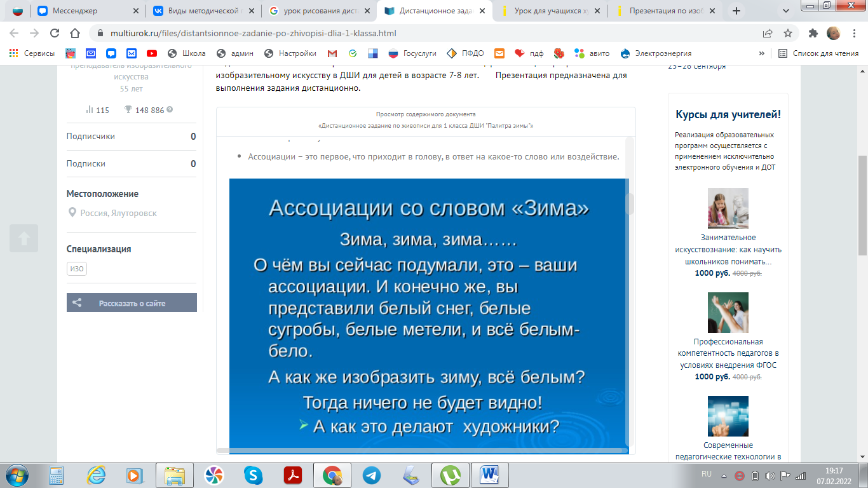
Task: Open the YouTube bookmark icon
Action: pos(152,53)
